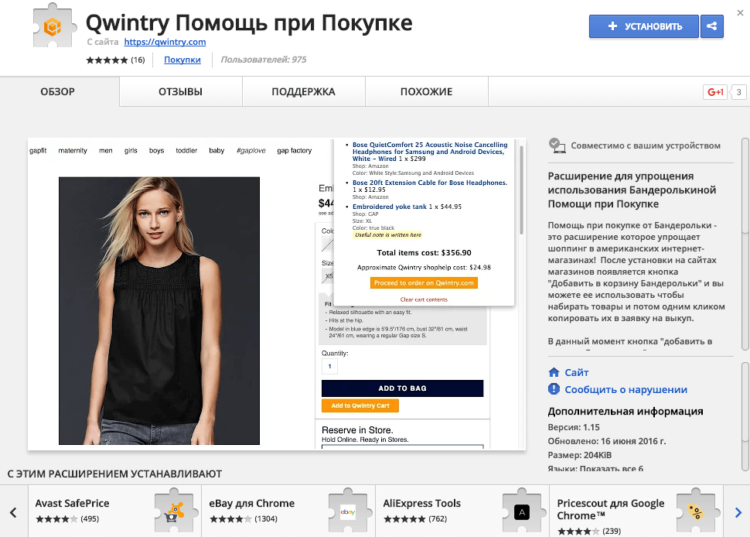Click the additional info panel scrollbar
The height and width of the screenshot is (537, 750).
point(745,416)
